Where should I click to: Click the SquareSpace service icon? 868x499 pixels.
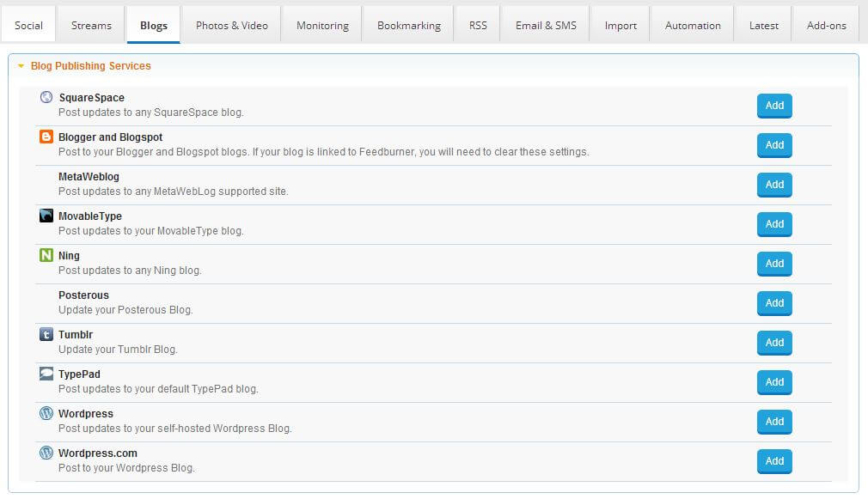pos(46,97)
